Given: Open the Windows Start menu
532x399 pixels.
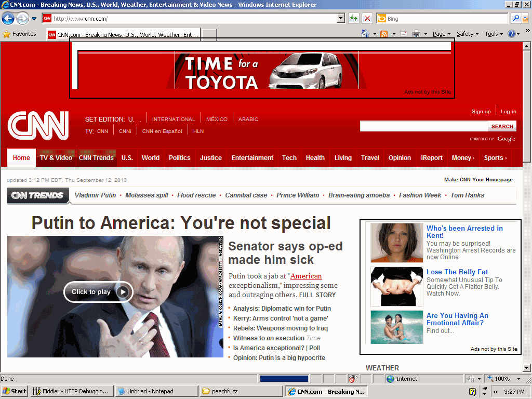Looking at the screenshot, I should [14, 391].
